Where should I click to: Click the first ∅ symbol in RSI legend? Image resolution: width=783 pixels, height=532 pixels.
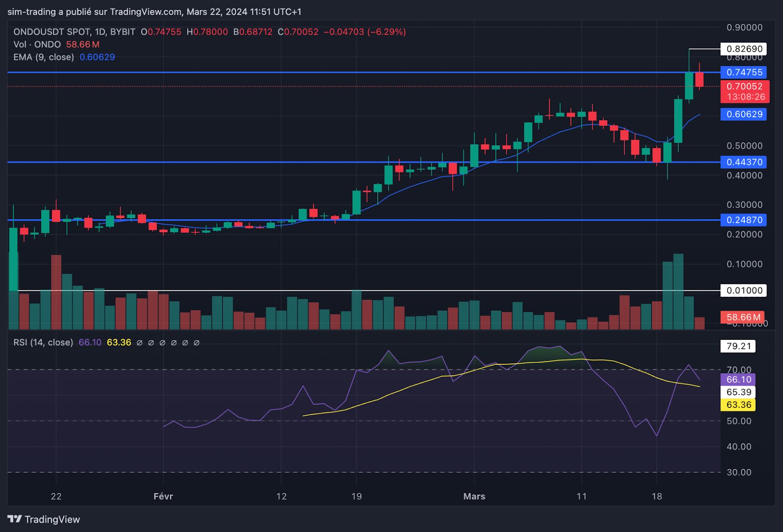pos(139,343)
